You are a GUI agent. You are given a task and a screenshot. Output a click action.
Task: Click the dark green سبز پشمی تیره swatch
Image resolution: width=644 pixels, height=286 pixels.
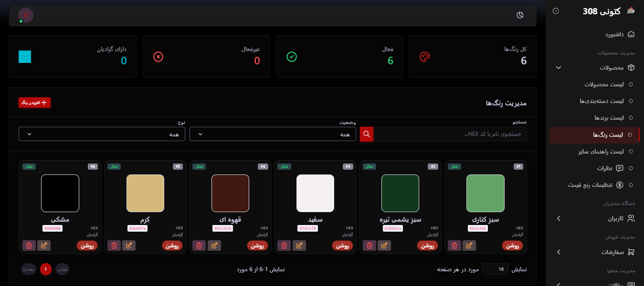pos(400,193)
